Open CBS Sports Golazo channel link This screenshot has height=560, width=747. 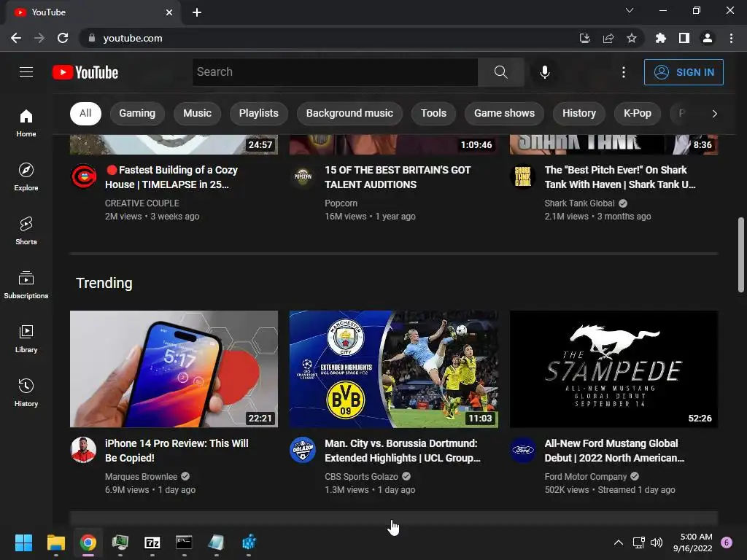pos(361,477)
